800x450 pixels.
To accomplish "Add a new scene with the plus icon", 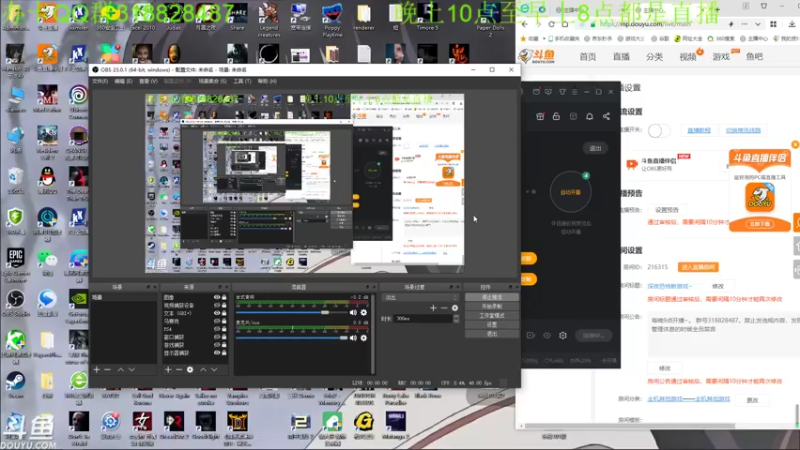I will point(96,369).
